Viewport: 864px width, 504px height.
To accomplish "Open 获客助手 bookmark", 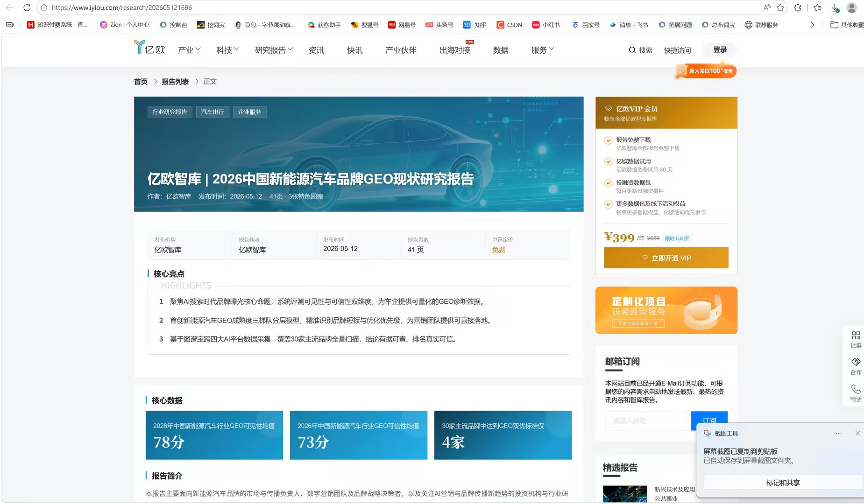I will click(x=324, y=25).
